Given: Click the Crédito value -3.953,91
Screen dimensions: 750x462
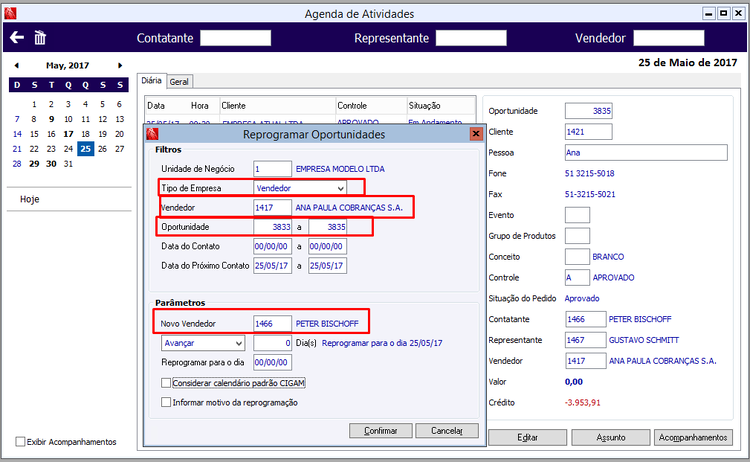Looking at the screenshot, I should pos(582,403).
